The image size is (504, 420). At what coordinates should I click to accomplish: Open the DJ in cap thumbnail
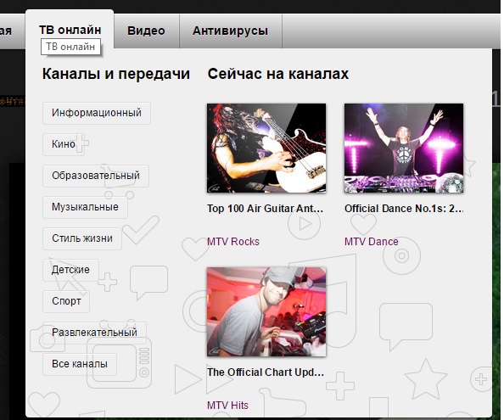[266, 311]
